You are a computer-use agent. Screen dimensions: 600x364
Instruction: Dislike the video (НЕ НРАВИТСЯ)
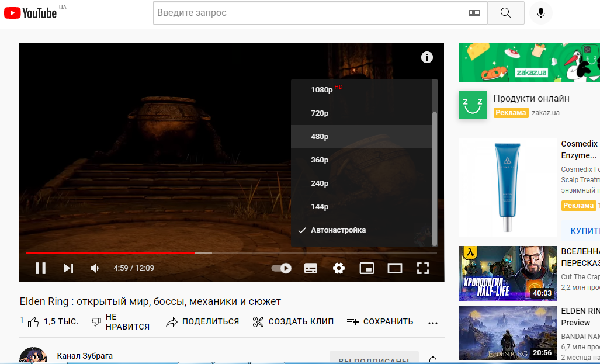click(121, 322)
